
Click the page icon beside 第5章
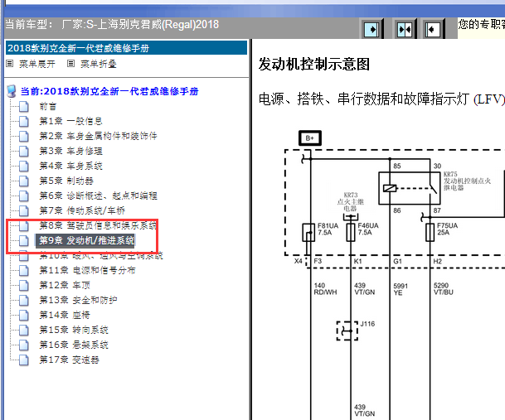24,181
